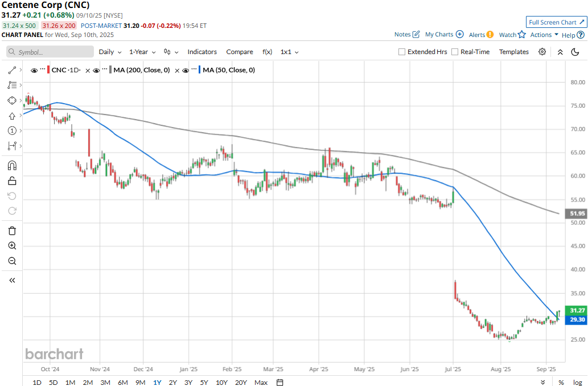This screenshot has width=588, height=386.
Task: Hide the CNC price series
Action: (34, 71)
